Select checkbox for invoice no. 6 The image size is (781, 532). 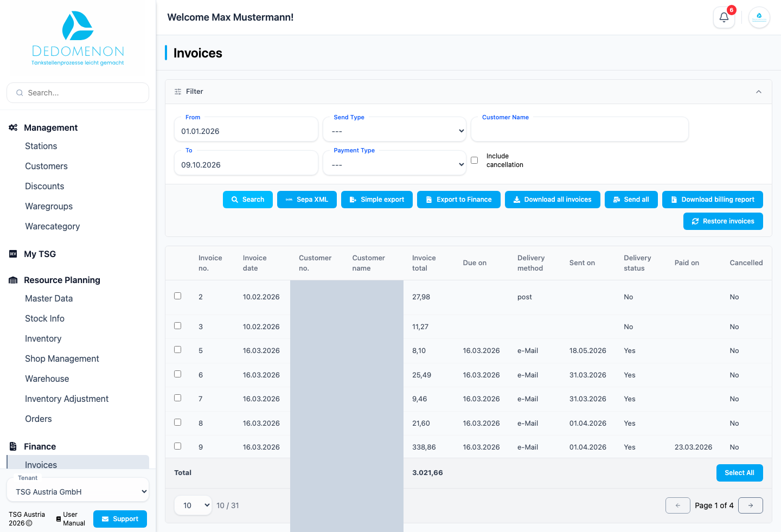point(177,374)
